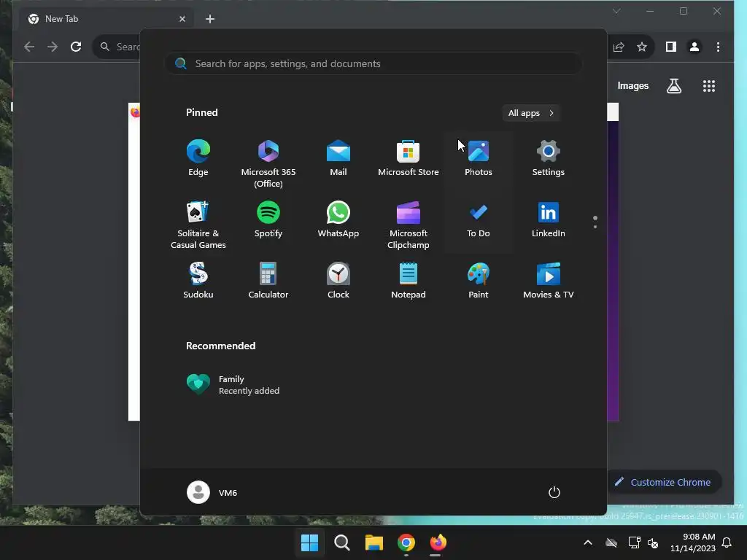
Task: Open Spotify from pinned apps
Action: click(268, 220)
